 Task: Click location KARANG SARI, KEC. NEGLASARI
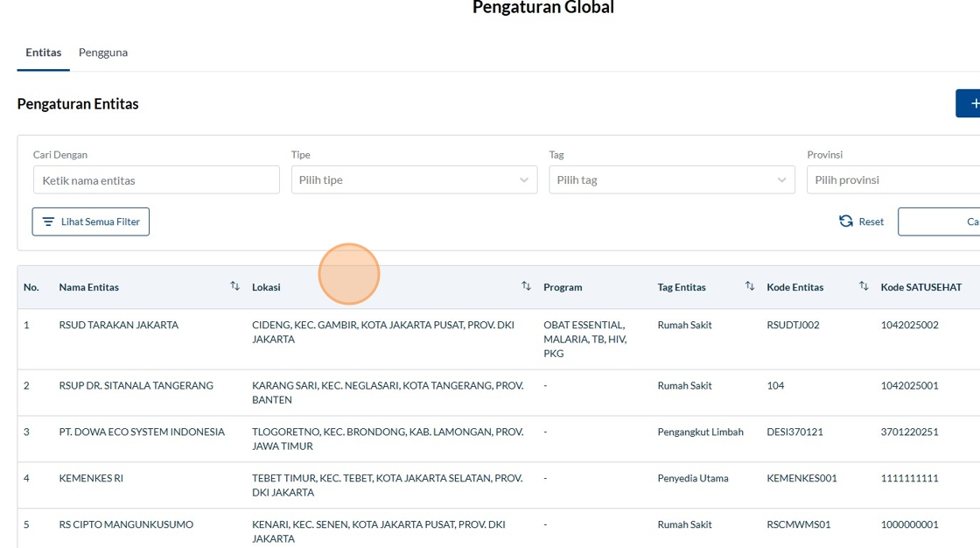pyautogui.click(x=388, y=393)
